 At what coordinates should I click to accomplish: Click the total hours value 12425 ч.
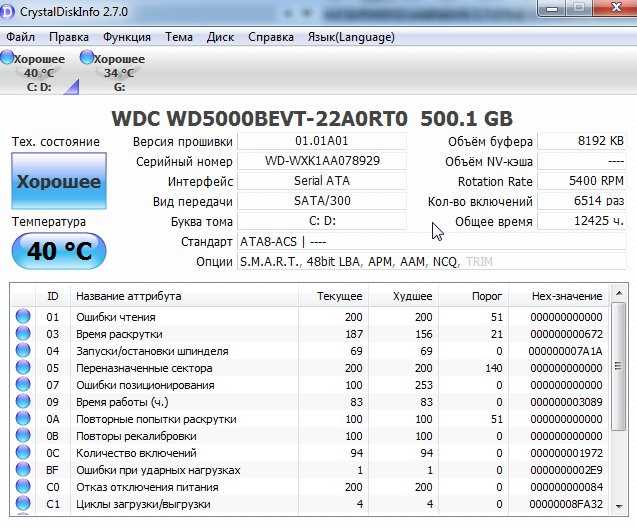pyautogui.click(x=582, y=221)
